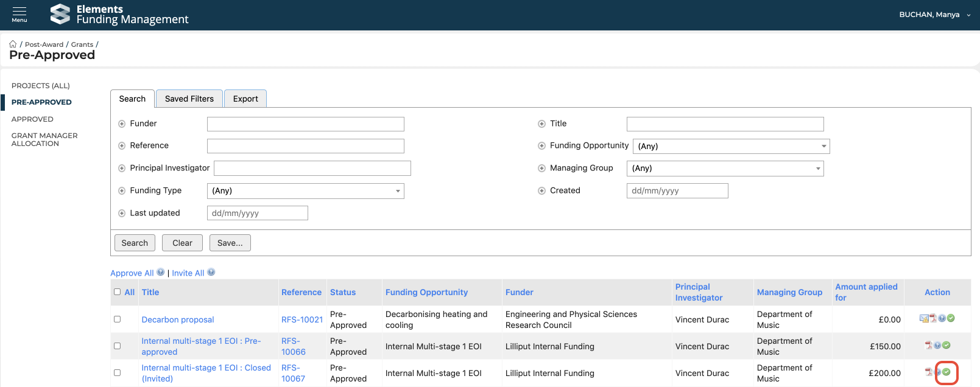Switch to the Saved Filters tab
This screenshot has height=387, width=980.
point(189,99)
